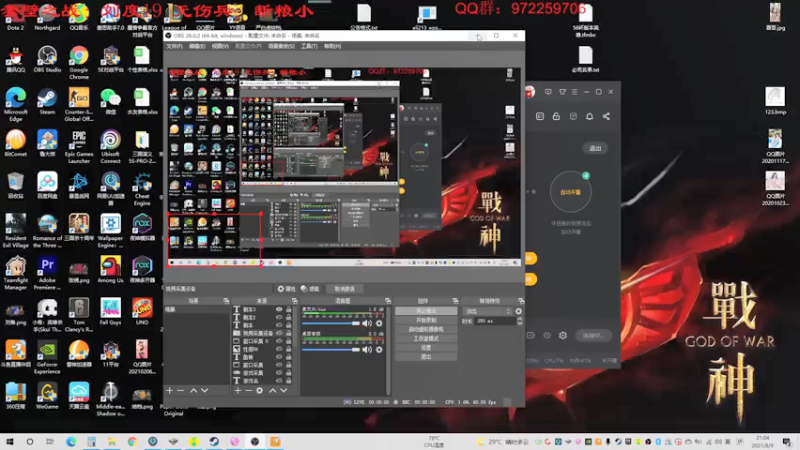This screenshot has width=800, height=450.
Task: Click the 250 ms duration field
Action: [495, 321]
